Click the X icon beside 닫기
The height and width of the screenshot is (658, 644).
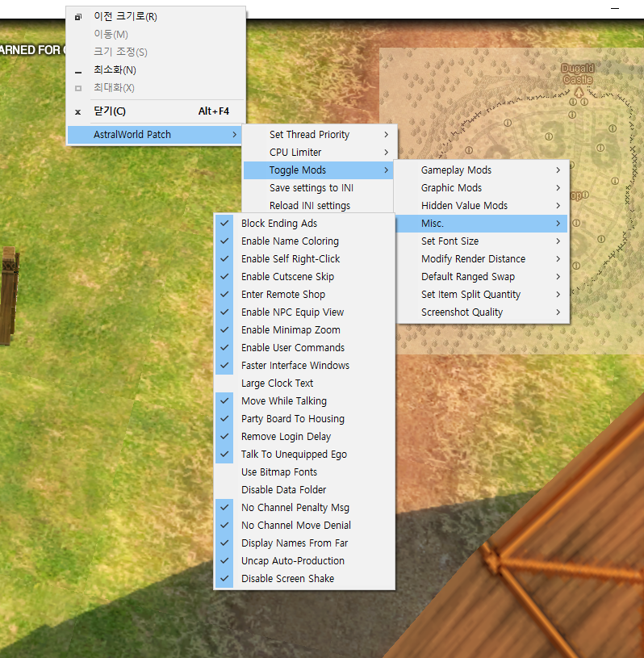pos(77,112)
